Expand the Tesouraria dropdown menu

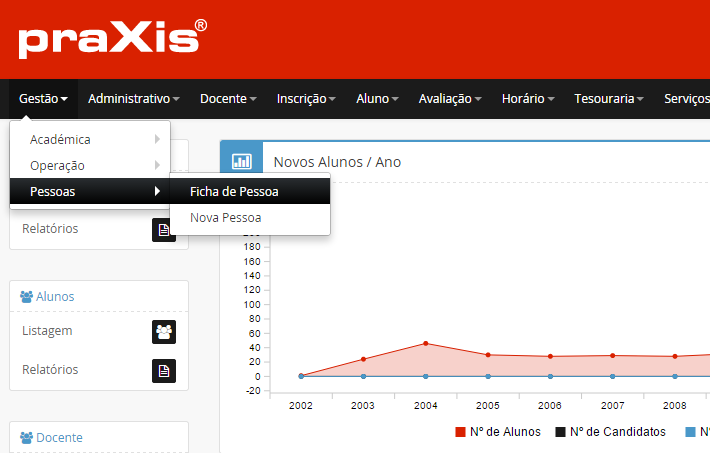(608, 99)
